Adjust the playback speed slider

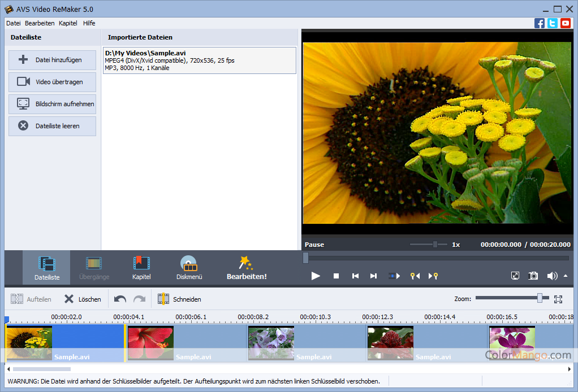coord(435,245)
